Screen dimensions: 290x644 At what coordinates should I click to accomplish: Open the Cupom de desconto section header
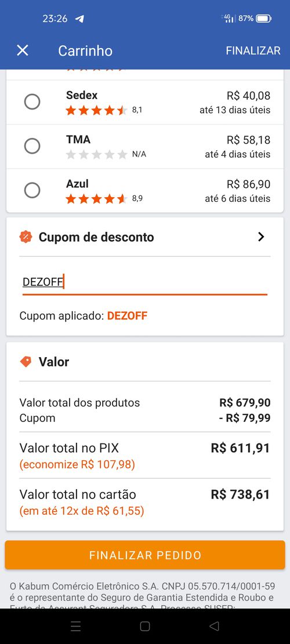pos(145,237)
